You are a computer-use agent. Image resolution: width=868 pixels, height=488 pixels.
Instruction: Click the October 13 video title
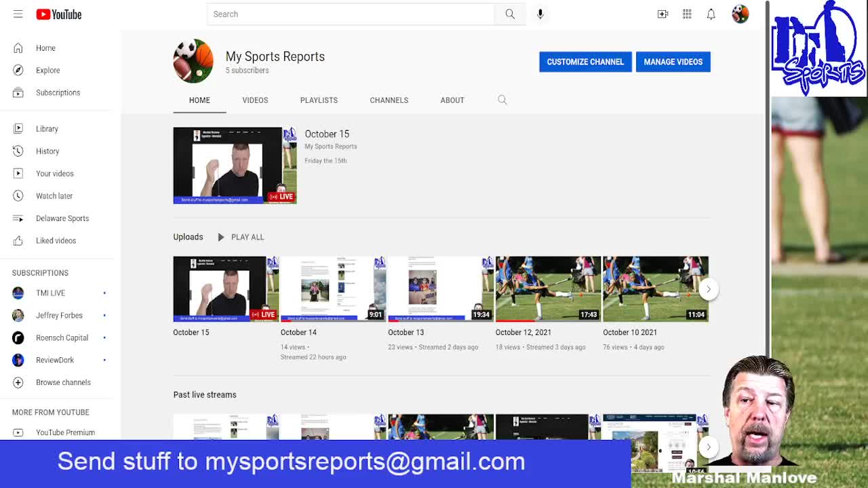click(x=406, y=332)
